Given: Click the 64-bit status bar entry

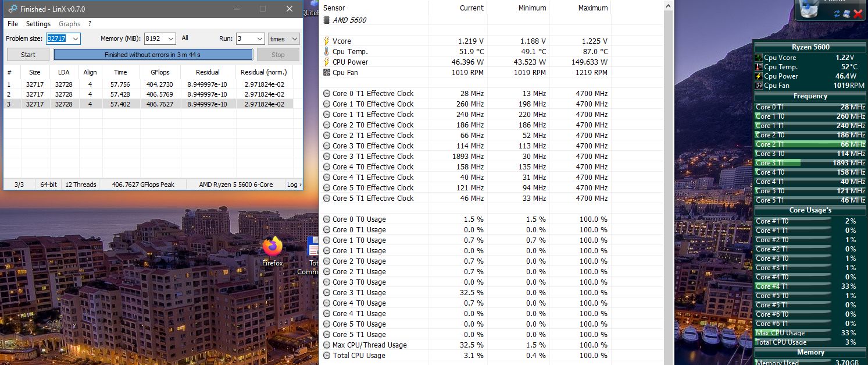Looking at the screenshot, I should [48, 185].
